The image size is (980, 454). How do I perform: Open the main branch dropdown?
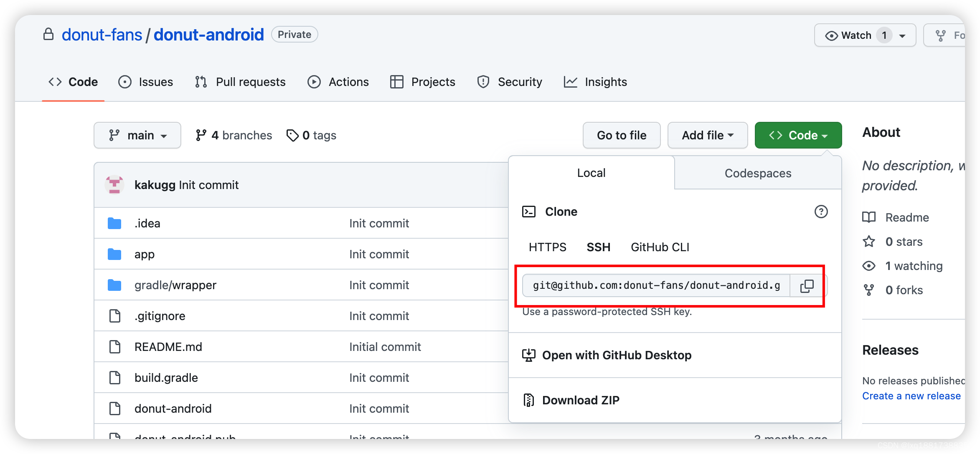point(137,135)
